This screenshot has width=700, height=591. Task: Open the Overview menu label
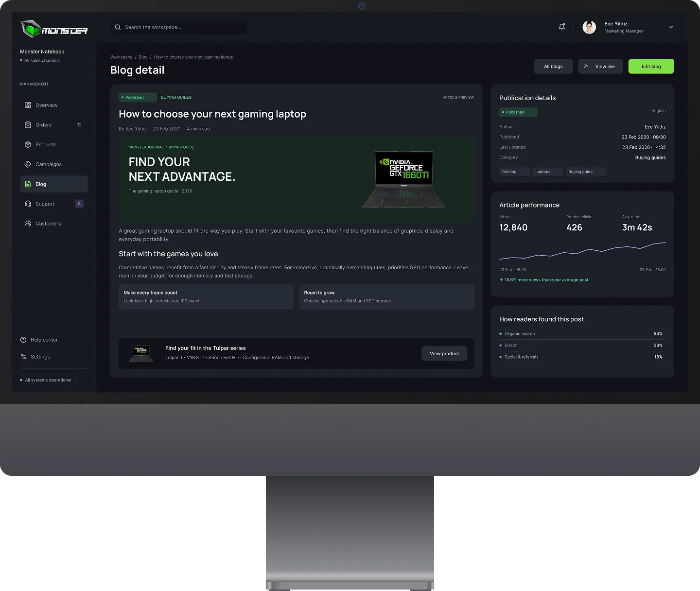pos(47,105)
